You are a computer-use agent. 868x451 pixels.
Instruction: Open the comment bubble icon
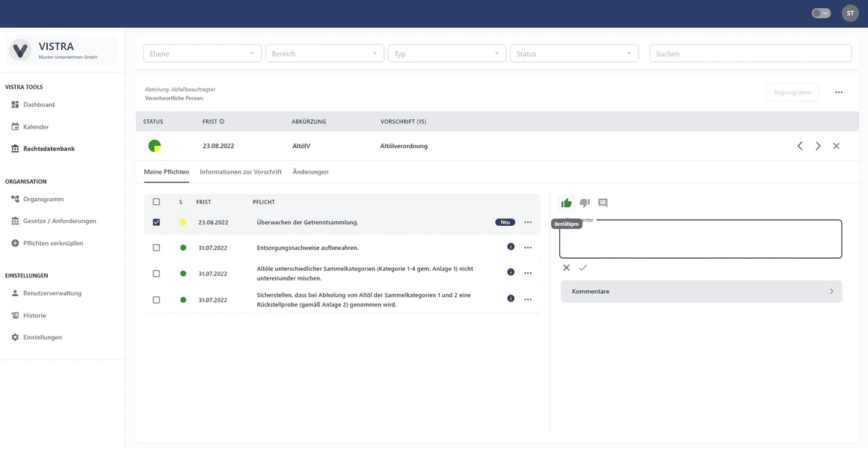pos(603,203)
